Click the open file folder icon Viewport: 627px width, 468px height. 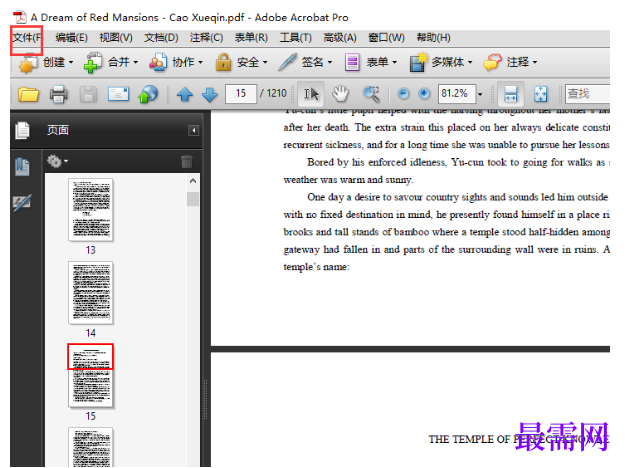pyautogui.click(x=28, y=94)
